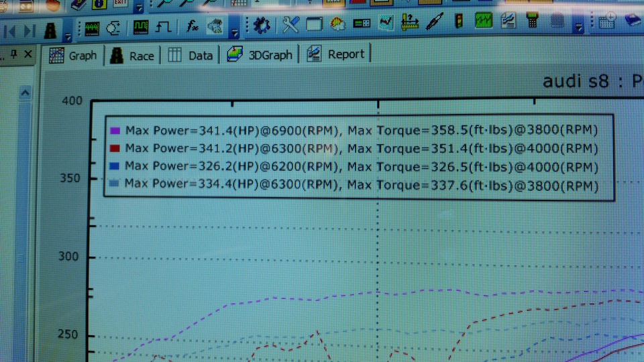
Task: Switch to the Data tab
Action: 190,55
